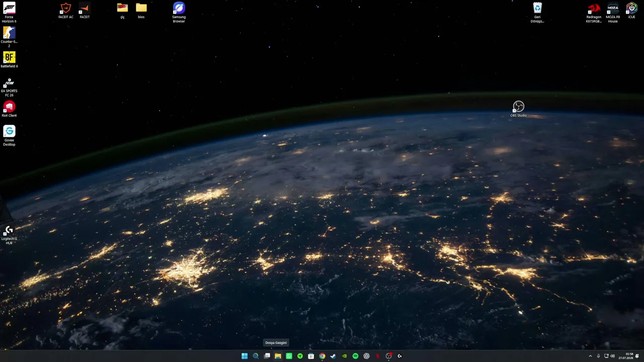Open the notifications bell in the taskbar
This screenshot has height=362, width=644.
[637, 356]
